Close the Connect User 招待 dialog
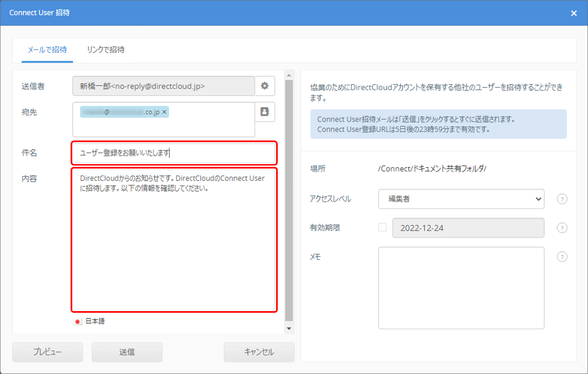588x374 pixels. (574, 13)
